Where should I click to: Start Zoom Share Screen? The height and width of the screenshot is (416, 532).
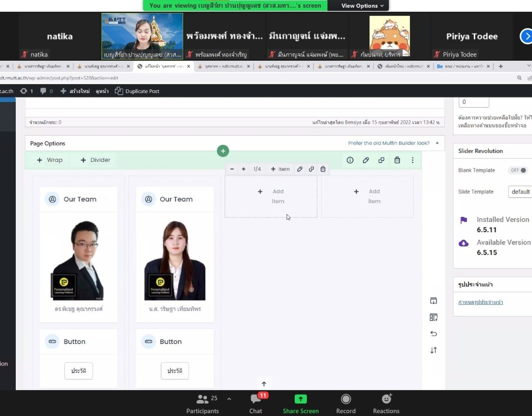pos(300,403)
